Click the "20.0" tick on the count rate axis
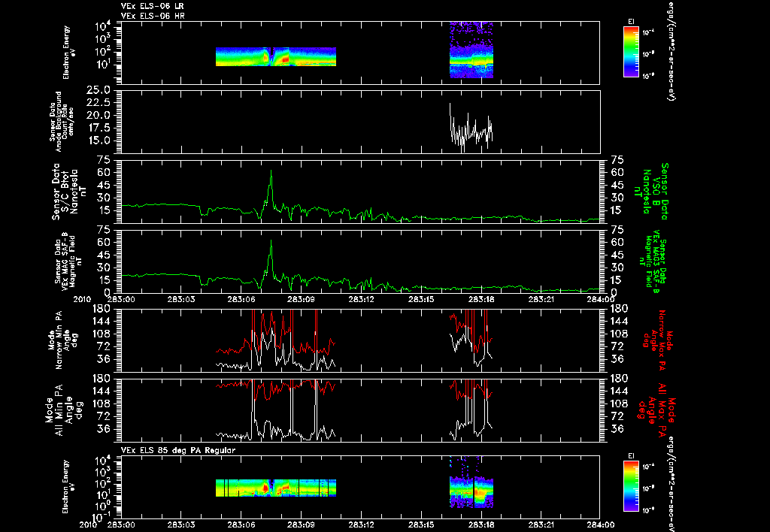 (x=98, y=115)
